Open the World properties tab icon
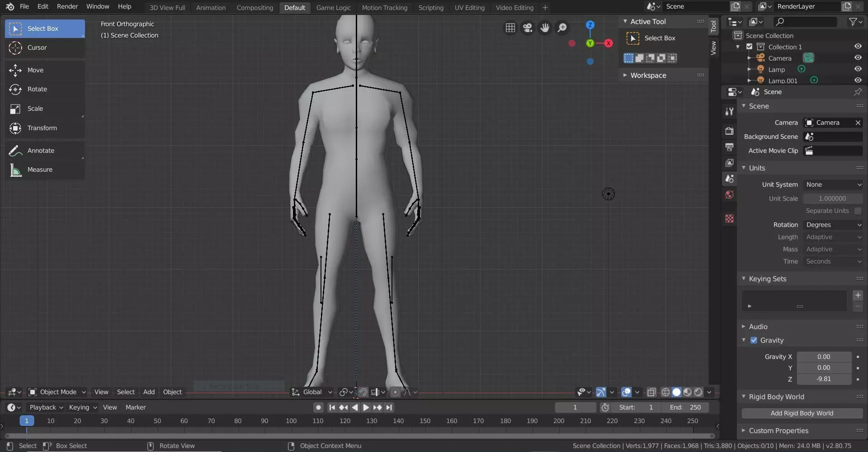This screenshot has width=868, height=452. pos(729,195)
